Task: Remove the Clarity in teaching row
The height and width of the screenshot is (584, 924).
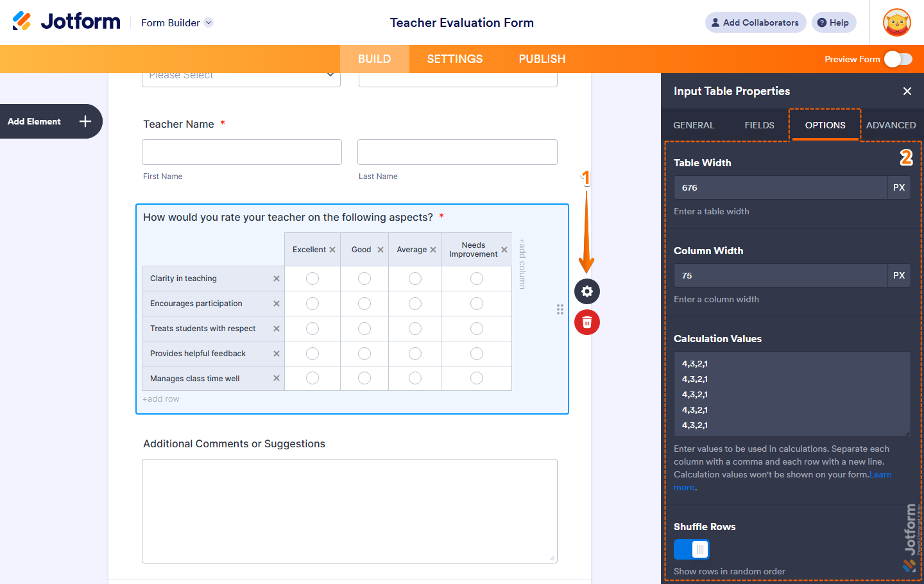Action: (x=277, y=279)
